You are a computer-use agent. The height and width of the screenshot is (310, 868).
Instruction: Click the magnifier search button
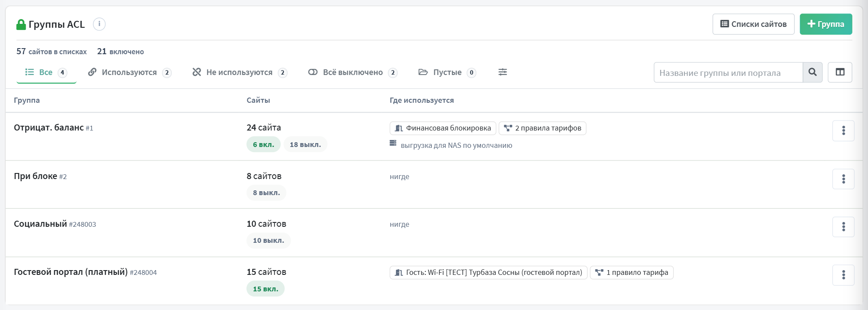[813, 72]
